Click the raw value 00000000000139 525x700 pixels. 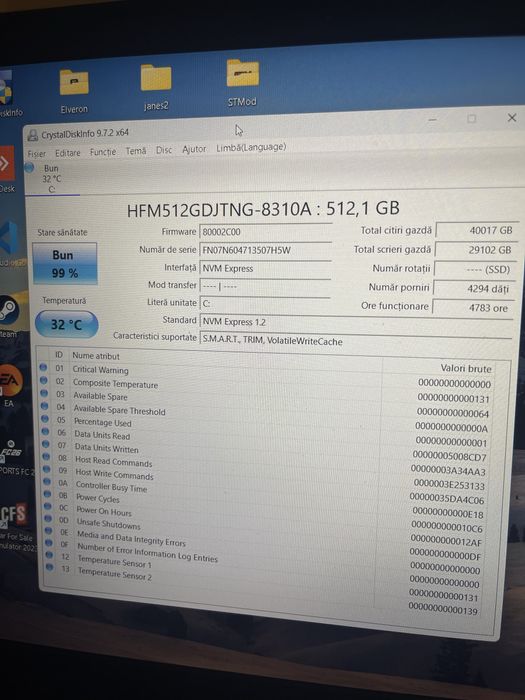point(443,608)
